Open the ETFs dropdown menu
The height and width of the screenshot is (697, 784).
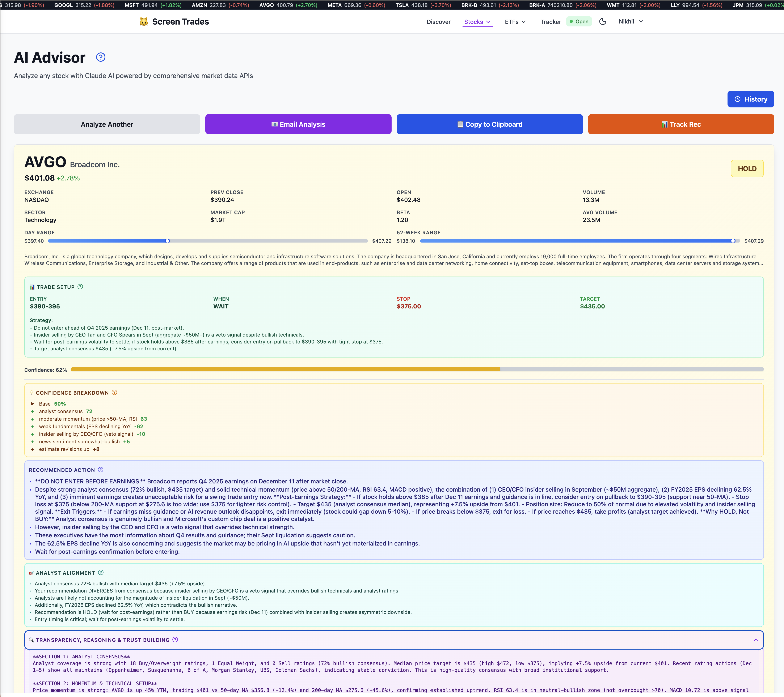click(x=515, y=22)
